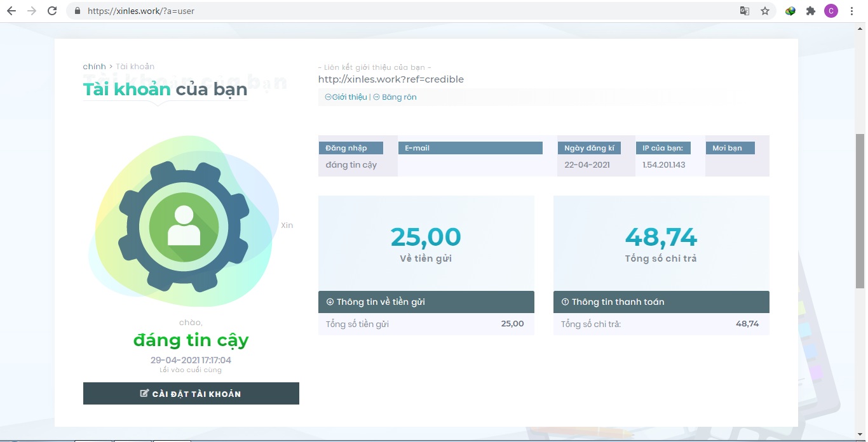Click the last login time 29-04-2021 17:17:04
The image size is (868, 442).
click(191, 360)
